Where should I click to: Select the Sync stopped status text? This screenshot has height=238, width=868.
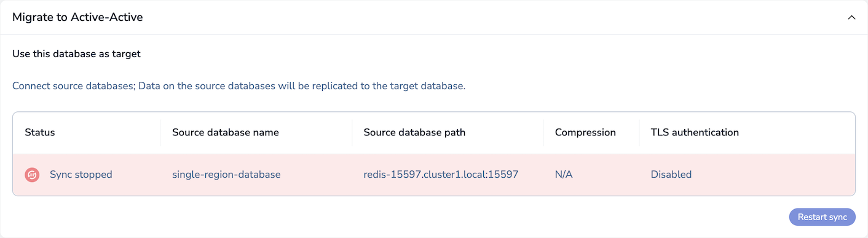(81, 175)
